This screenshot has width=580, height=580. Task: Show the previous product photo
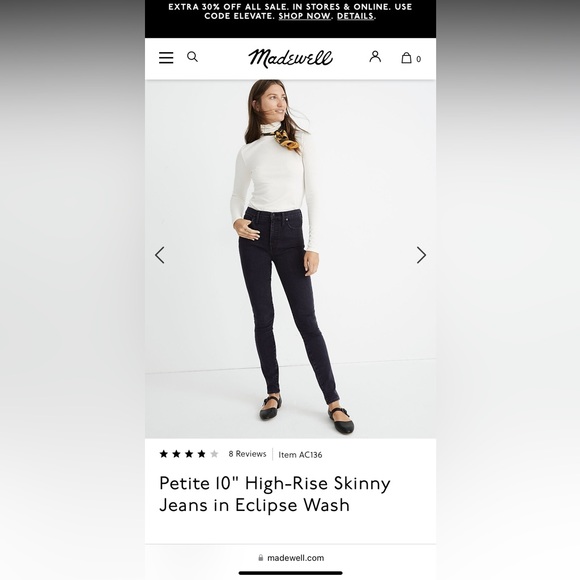pos(160,255)
